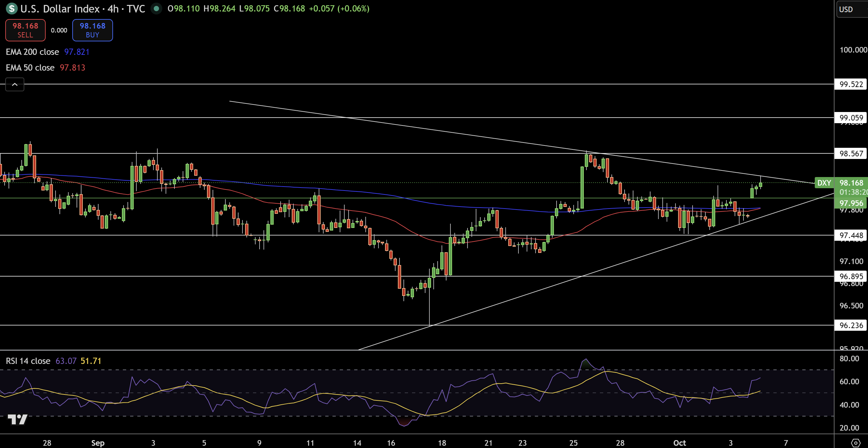Select the EMA 200 close indicator label
The image size is (868, 448).
(32, 52)
